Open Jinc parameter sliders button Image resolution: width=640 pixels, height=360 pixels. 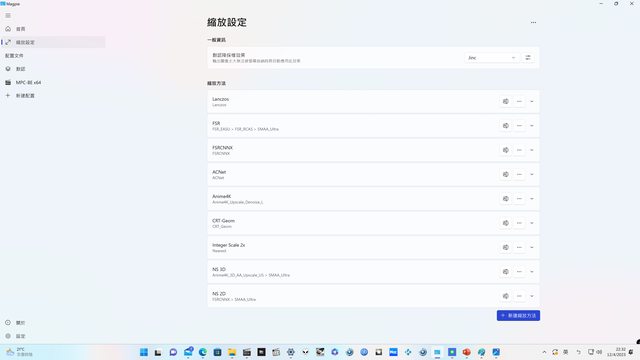528,58
